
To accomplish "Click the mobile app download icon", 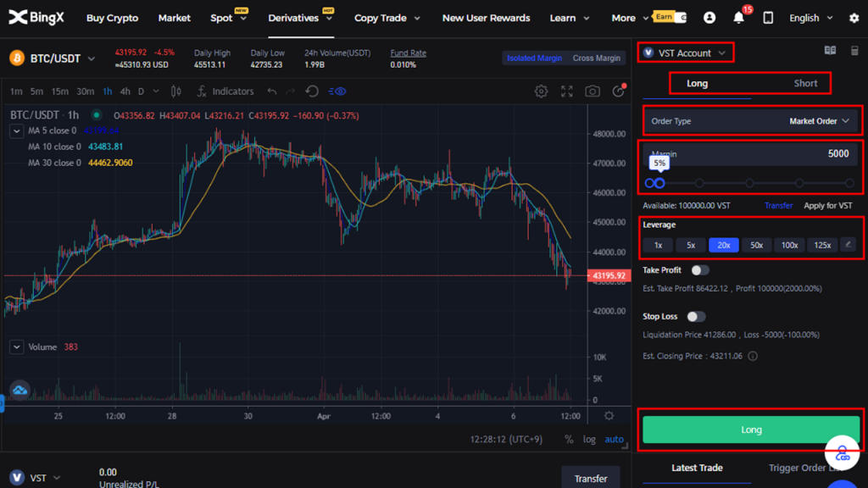I will [768, 18].
